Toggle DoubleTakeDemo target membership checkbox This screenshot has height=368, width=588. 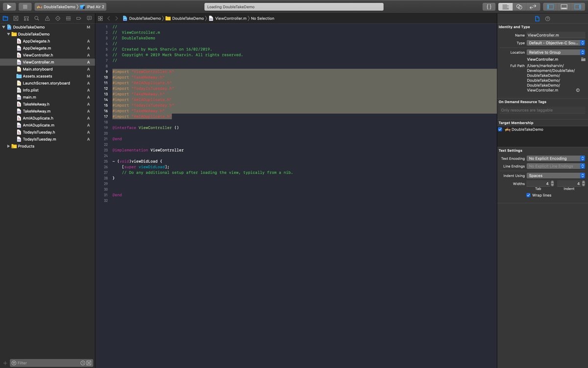[x=500, y=130]
